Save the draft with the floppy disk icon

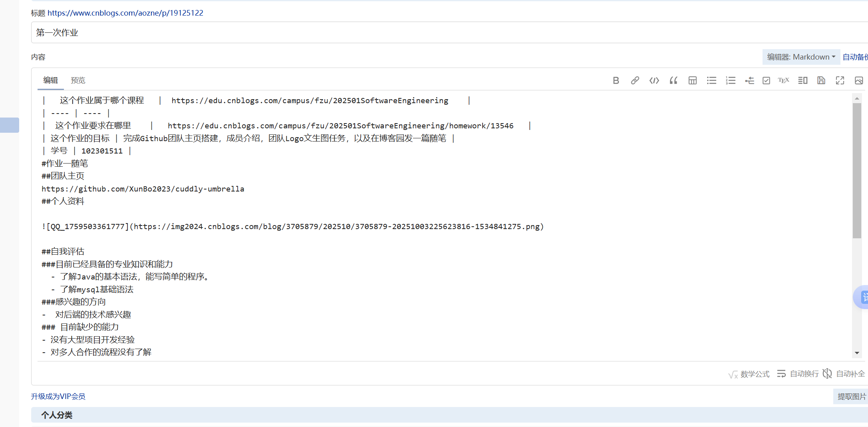[x=821, y=80]
